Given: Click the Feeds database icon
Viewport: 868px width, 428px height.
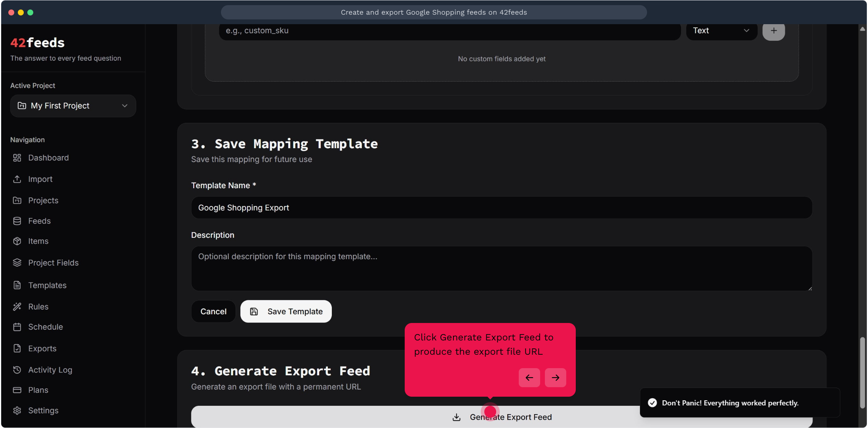Looking at the screenshot, I should 17,221.
